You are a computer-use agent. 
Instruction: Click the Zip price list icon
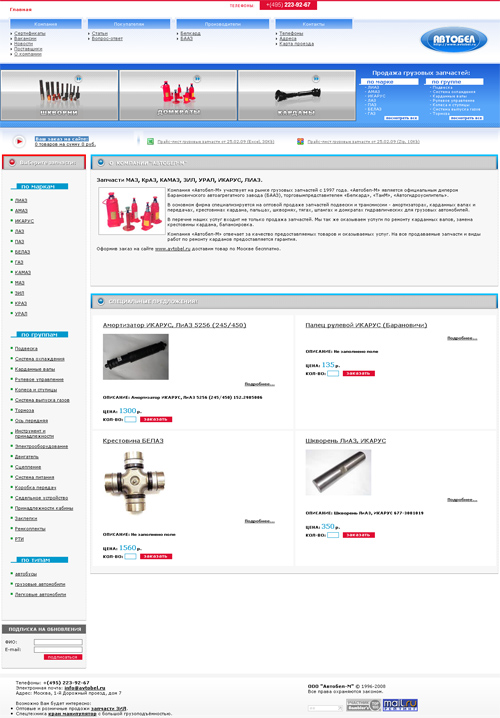click(300, 141)
